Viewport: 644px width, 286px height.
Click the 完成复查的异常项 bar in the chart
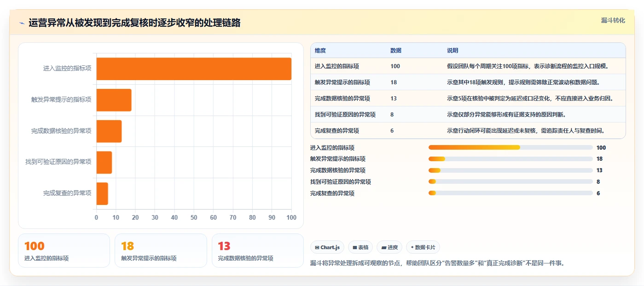pos(102,193)
